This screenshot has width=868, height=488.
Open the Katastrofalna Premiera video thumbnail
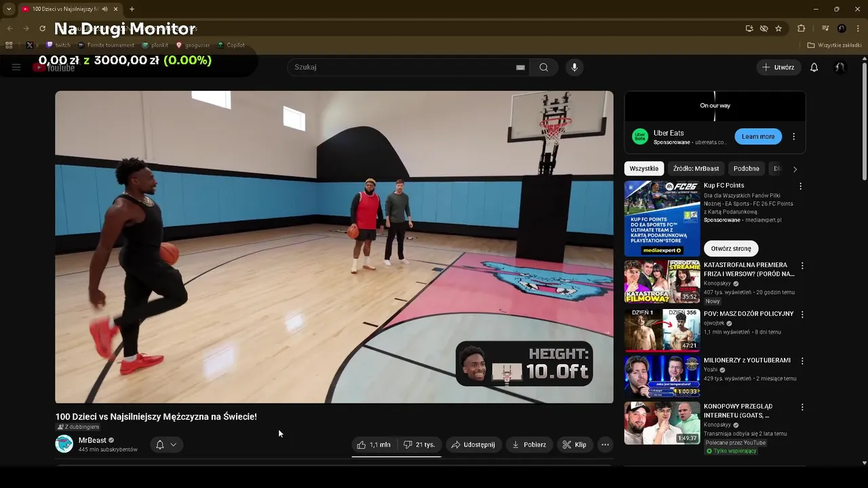pos(662,281)
